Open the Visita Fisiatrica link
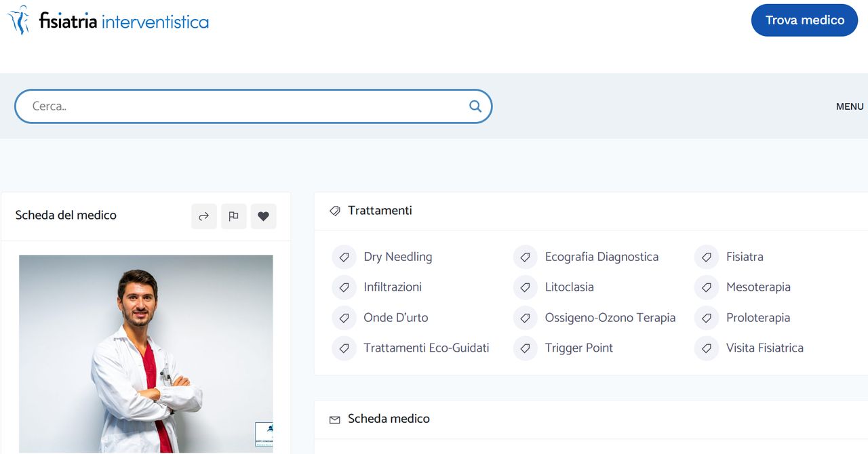This screenshot has width=868, height=454. tap(764, 348)
